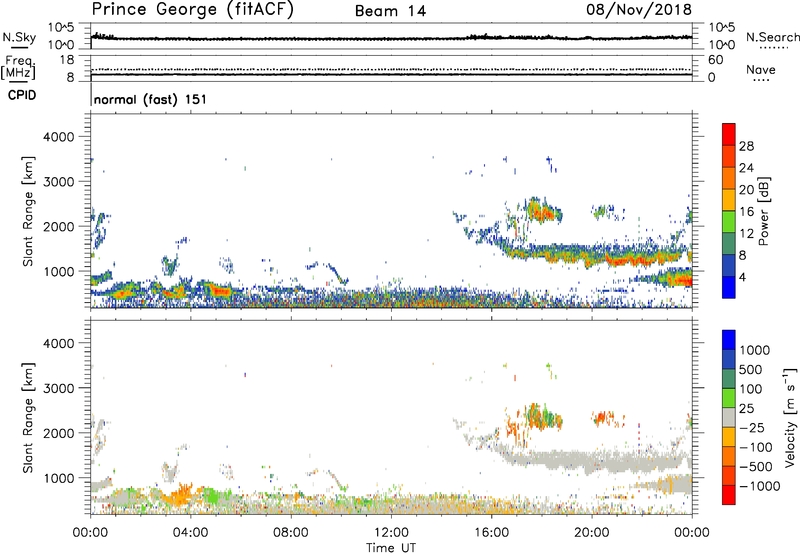Click the 'Beam 14' label

point(390,11)
